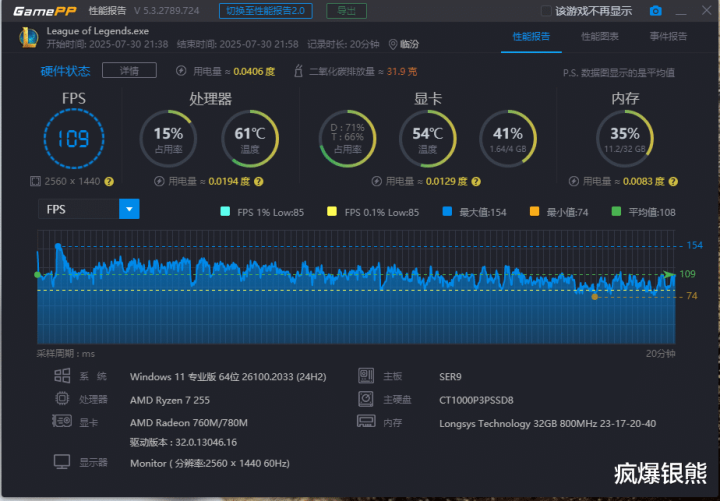Viewport: 720px width, 501px height.
Task: Click the motherboard (主板) icon
Action: 366,376
